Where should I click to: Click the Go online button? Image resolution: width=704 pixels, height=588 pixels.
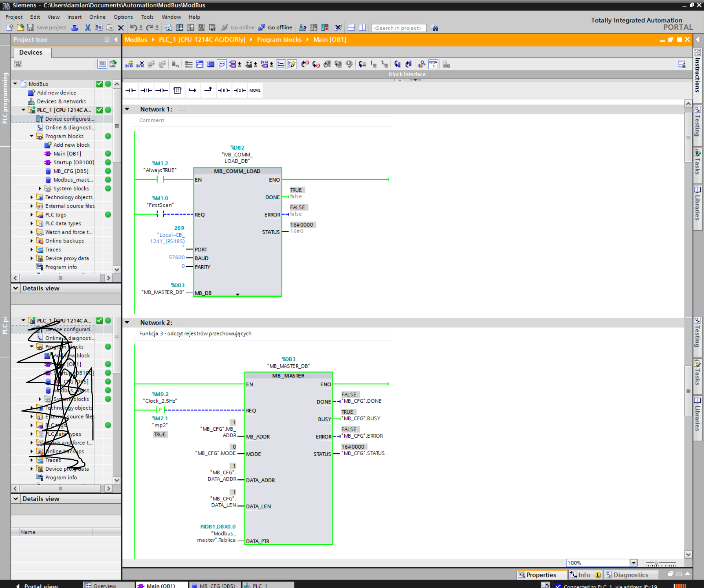(x=238, y=28)
